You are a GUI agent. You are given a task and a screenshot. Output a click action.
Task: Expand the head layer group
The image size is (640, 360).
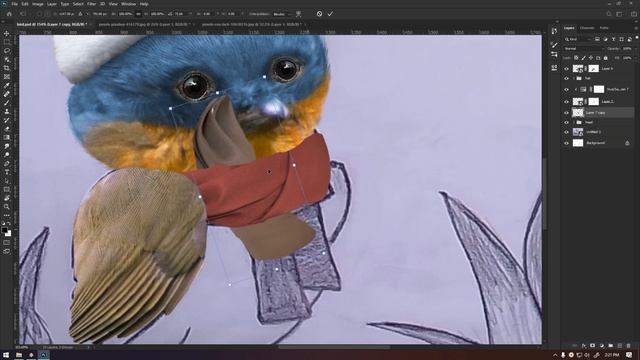(574, 122)
